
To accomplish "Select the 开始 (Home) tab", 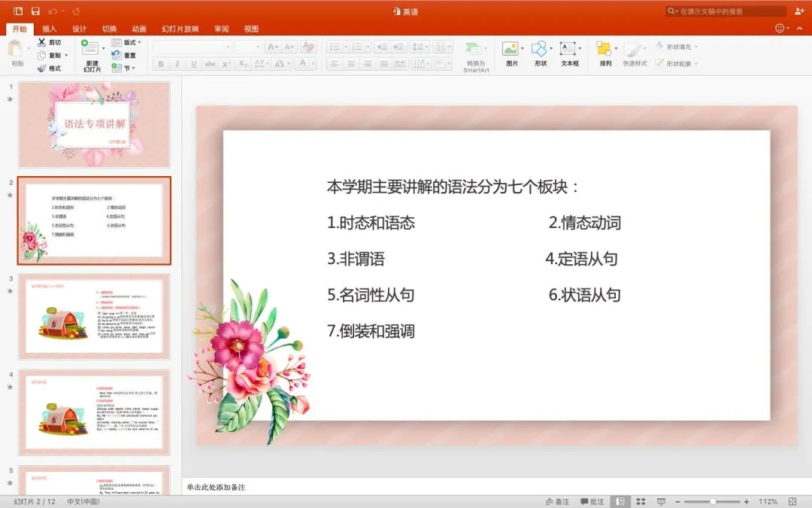I will click(x=20, y=29).
